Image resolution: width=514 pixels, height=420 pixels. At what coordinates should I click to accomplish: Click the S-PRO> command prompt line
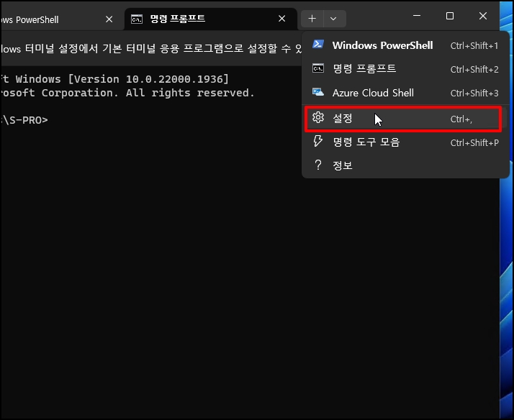point(24,120)
